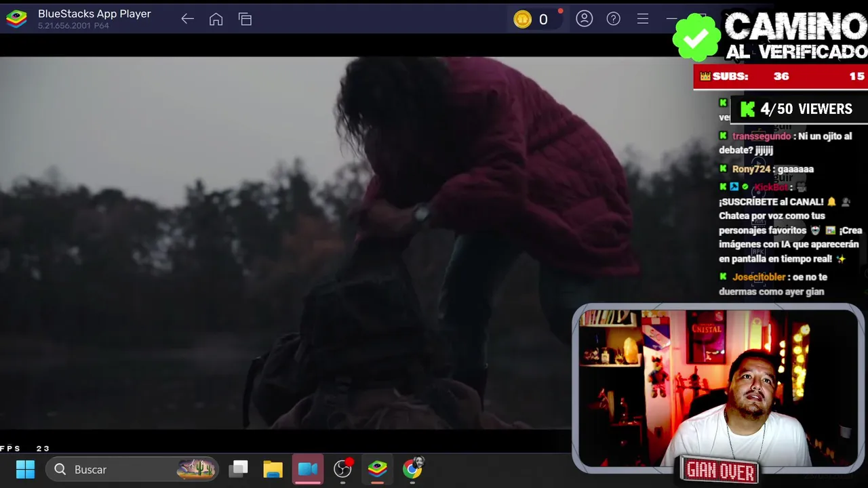Click the FPS counter readout
Viewport: 868px width, 488px height.
(x=25, y=449)
